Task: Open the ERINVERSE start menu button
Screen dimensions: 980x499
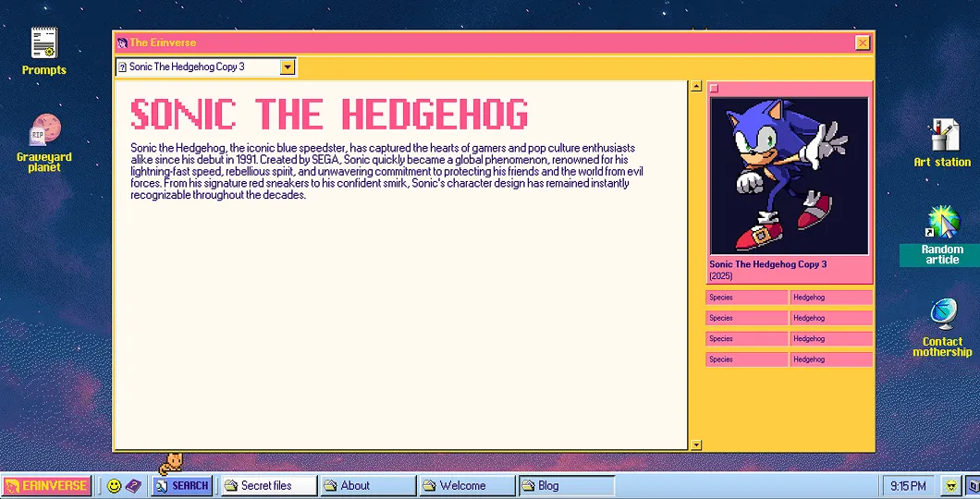Action: coord(47,485)
